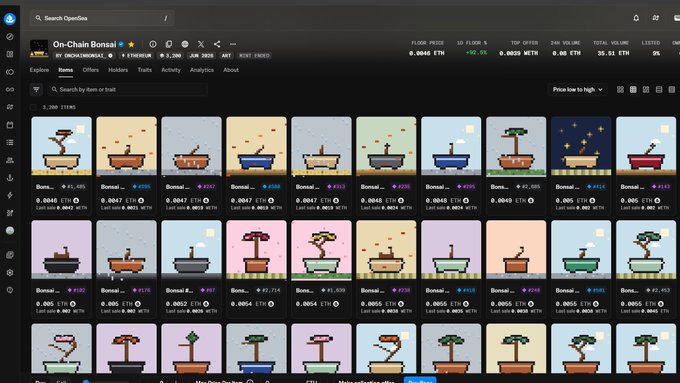Open Bonsai #2,085 card priced 0.0049 ETH
This screenshot has width=680, height=383.
(516, 165)
